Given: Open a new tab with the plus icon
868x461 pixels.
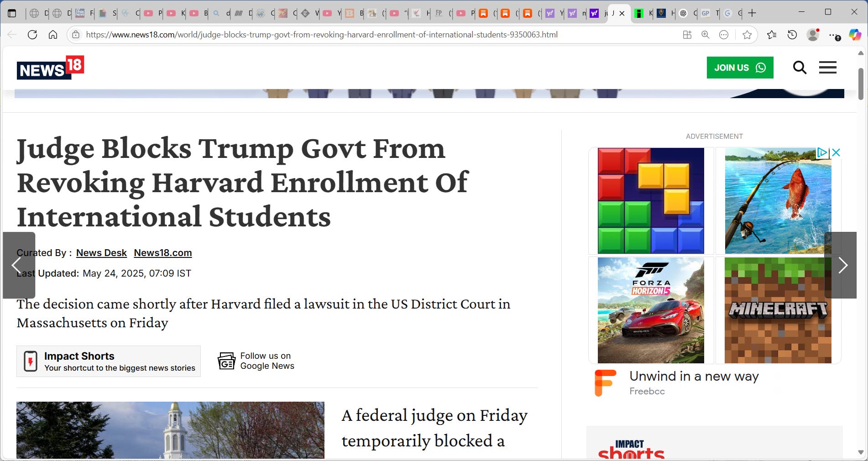Looking at the screenshot, I should click(752, 13).
